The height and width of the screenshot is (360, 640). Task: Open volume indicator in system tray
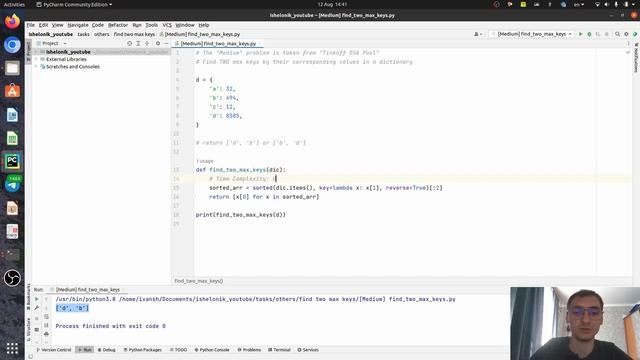(606, 4)
